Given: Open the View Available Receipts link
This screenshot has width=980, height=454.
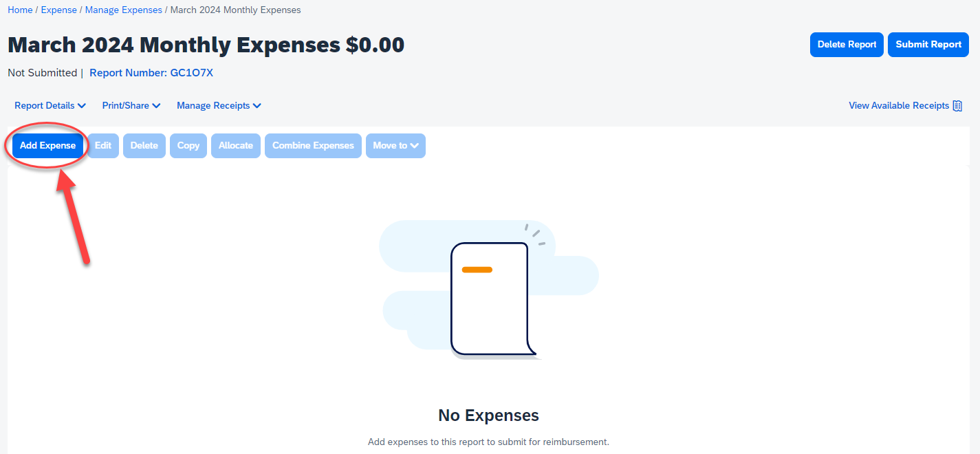Looking at the screenshot, I should (899, 106).
